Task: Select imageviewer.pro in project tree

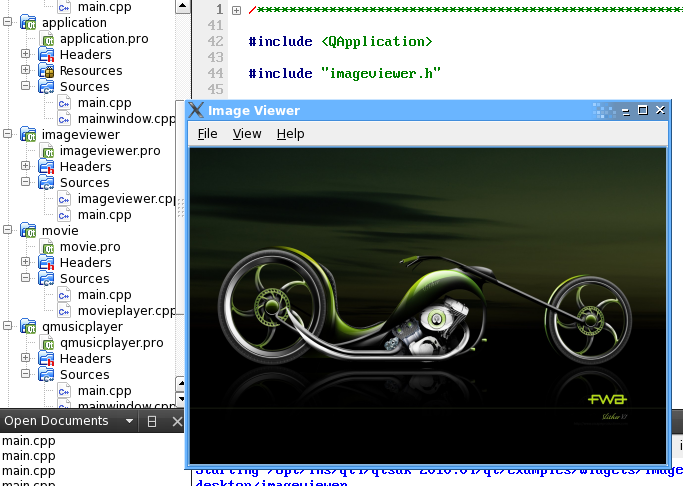Action: coord(110,151)
